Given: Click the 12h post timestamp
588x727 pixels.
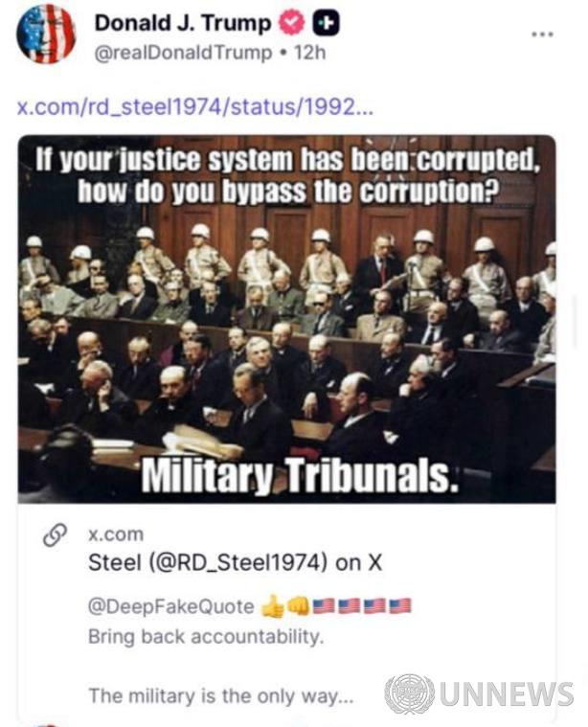Looking at the screenshot, I should pos(309,53).
